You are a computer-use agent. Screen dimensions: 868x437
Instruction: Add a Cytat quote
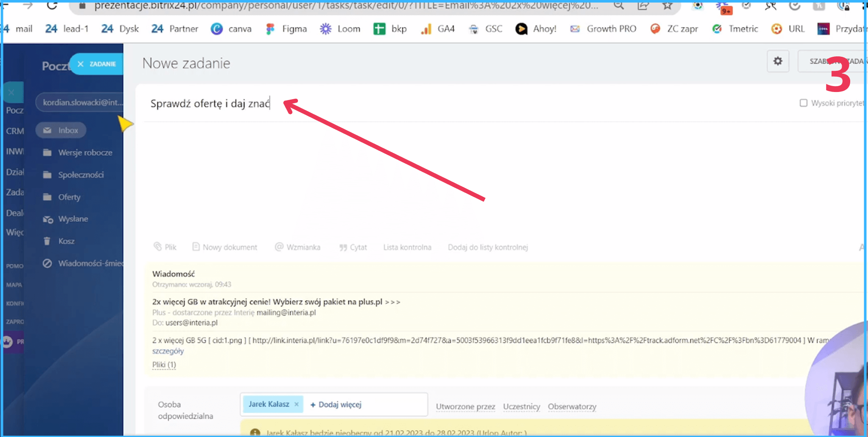[353, 247]
